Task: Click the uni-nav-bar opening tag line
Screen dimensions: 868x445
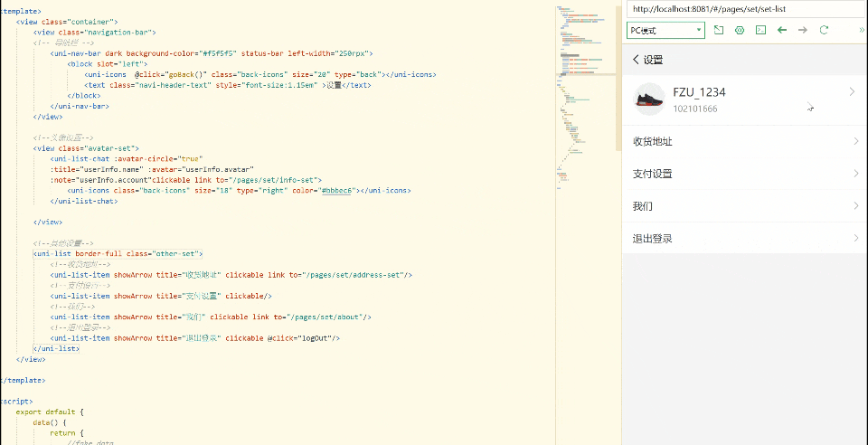Action: [x=212, y=53]
